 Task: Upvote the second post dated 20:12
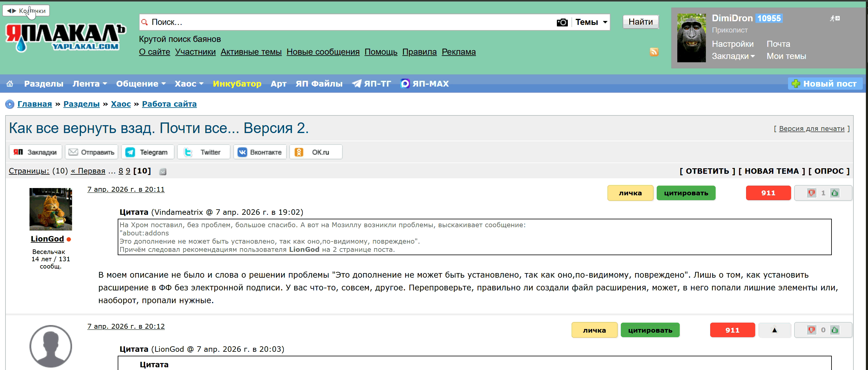[835, 330]
